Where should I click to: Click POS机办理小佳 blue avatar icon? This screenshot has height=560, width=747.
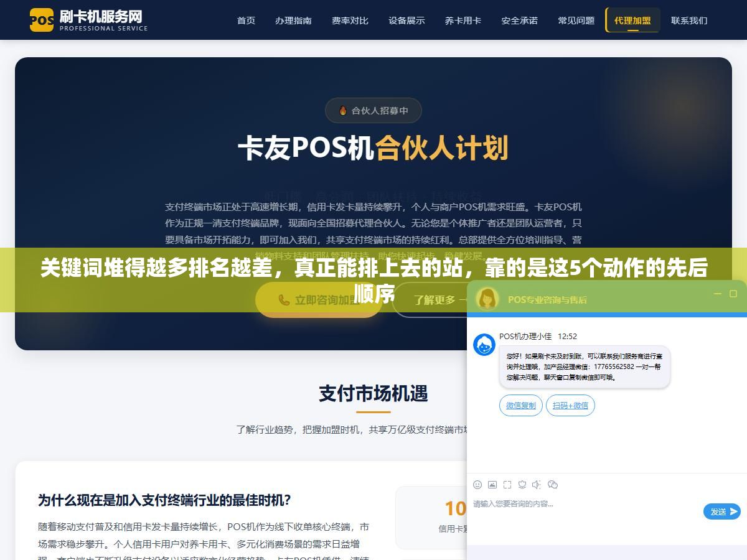point(484,345)
